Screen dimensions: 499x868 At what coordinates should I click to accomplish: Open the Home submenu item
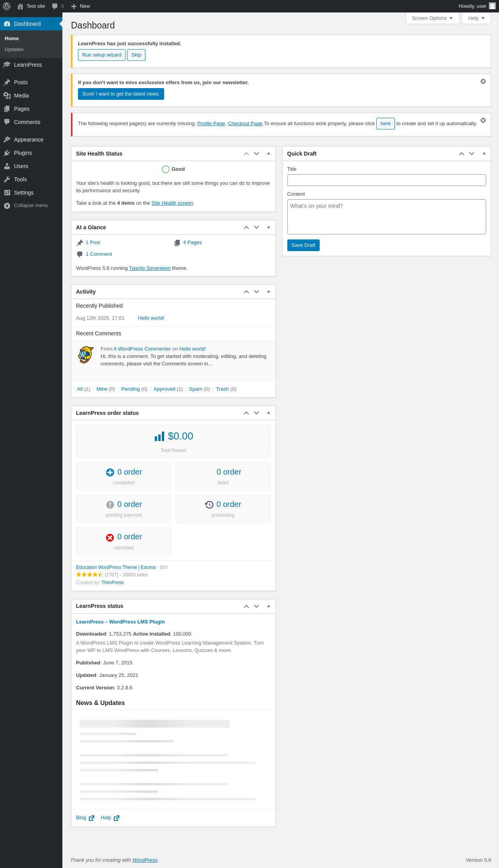click(12, 39)
